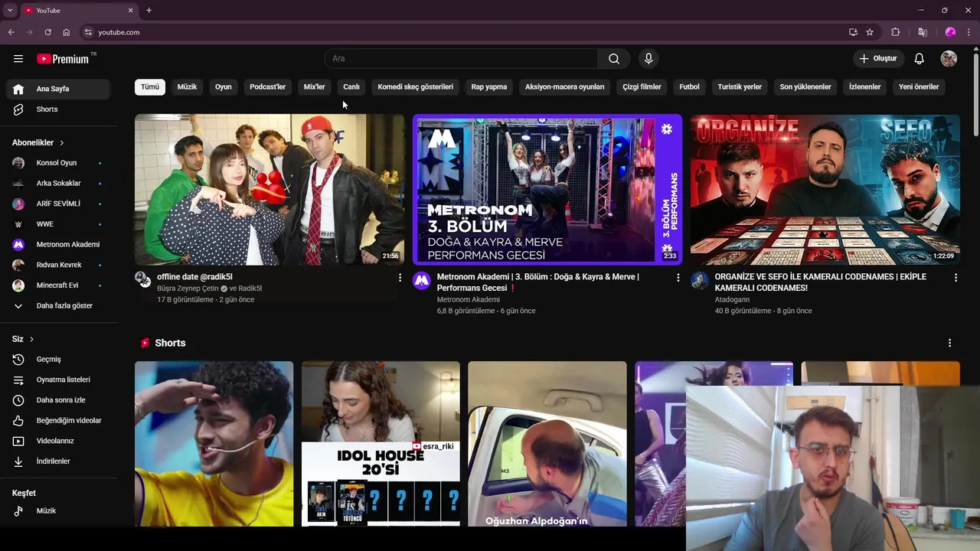Start voice search with microphone icon
980x551 pixels.
[648, 59]
